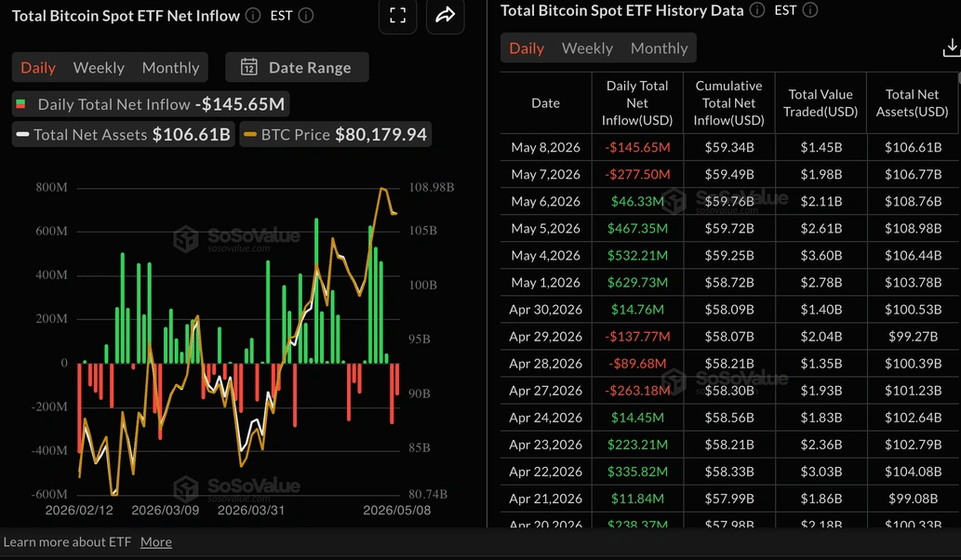961x560 pixels.
Task: Click info icon beside History Data title
Action: tap(757, 10)
